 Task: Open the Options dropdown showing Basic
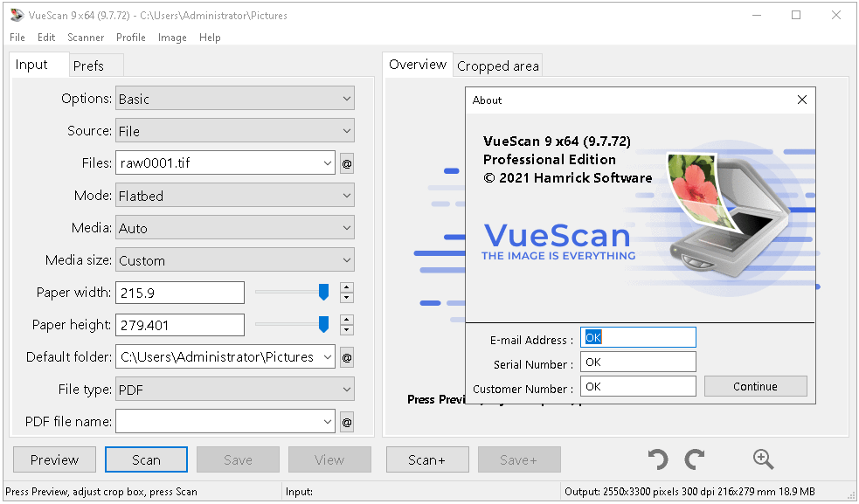tap(235, 99)
